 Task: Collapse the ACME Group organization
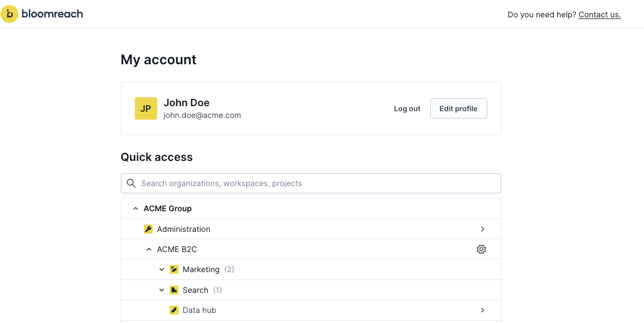[x=135, y=208]
